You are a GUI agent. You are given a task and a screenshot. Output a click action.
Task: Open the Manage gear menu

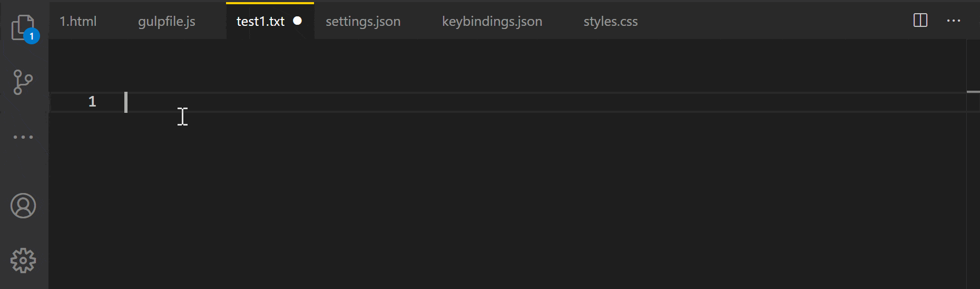click(x=23, y=261)
